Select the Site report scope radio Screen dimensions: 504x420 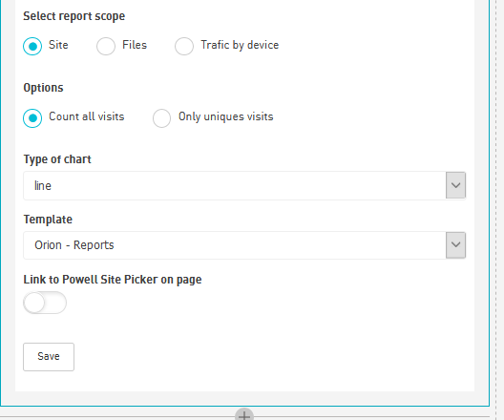point(32,46)
